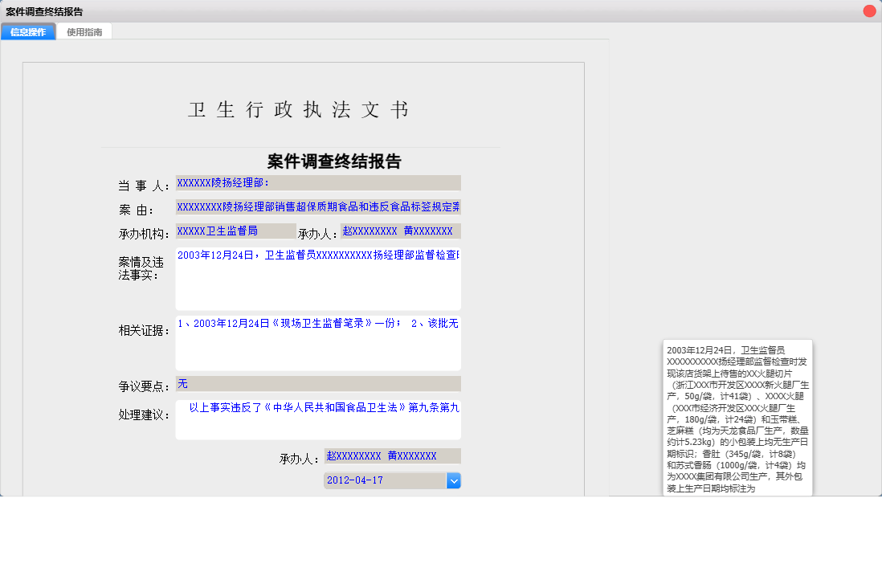Select the 信息操作 tab
Screen dimensions: 882x588
click(x=27, y=31)
